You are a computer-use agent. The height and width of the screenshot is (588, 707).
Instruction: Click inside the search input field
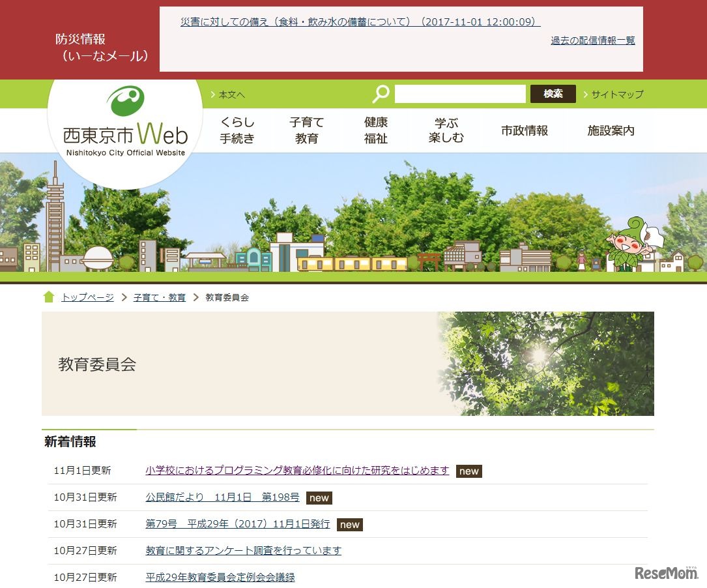[460, 94]
